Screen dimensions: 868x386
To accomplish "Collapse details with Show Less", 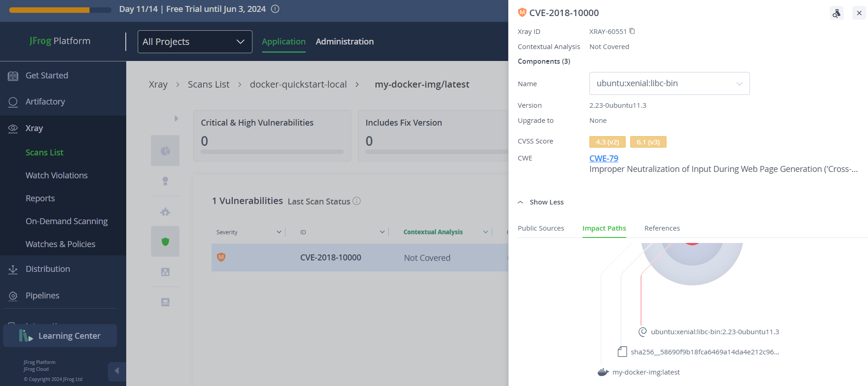I will 541,202.
